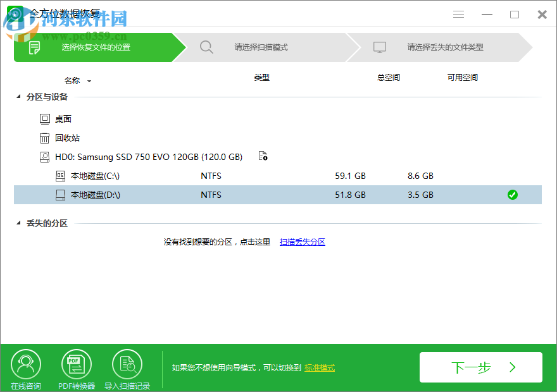Screen dimensions: 557x392
Task: Select 桌面 as the recovery location
Action: coord(63,118)
